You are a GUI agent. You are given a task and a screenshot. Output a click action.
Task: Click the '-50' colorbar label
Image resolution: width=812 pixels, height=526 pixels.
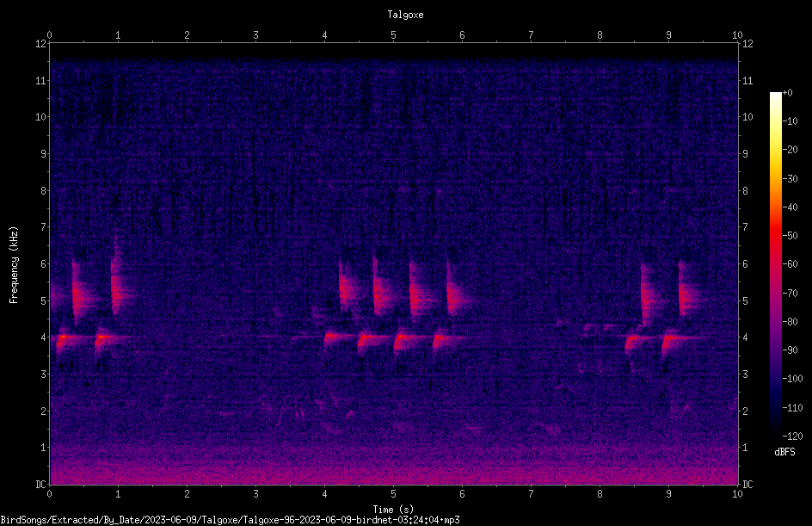click(x=790, y=236)
